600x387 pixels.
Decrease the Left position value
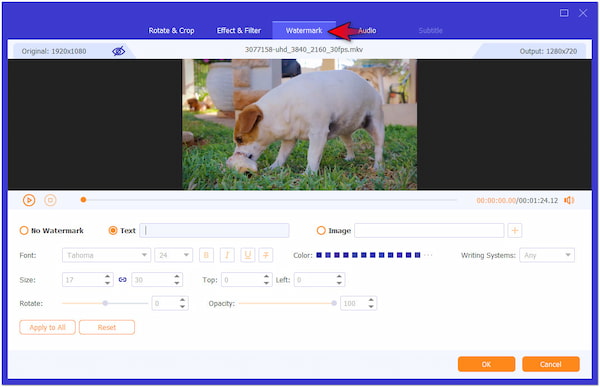point(339,283)
